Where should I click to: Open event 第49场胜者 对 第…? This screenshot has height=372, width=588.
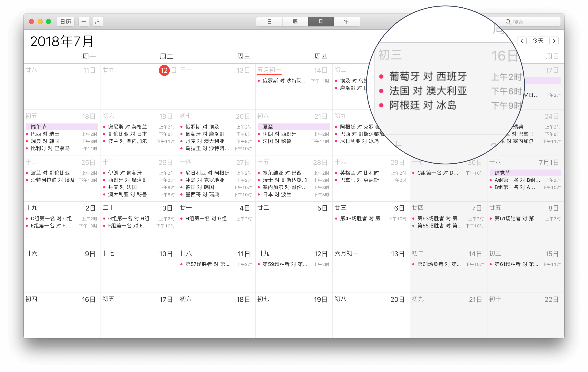click(371, 219)
